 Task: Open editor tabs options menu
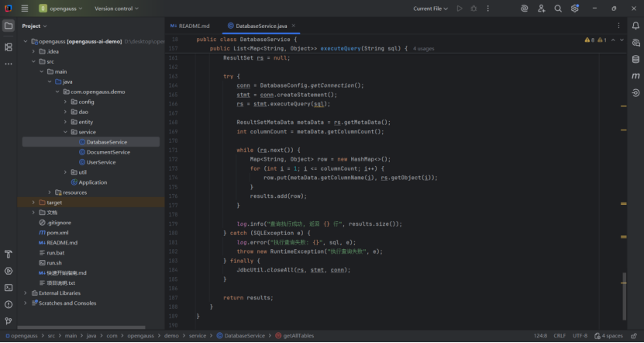pyautogui.click(x=618, y=26)
